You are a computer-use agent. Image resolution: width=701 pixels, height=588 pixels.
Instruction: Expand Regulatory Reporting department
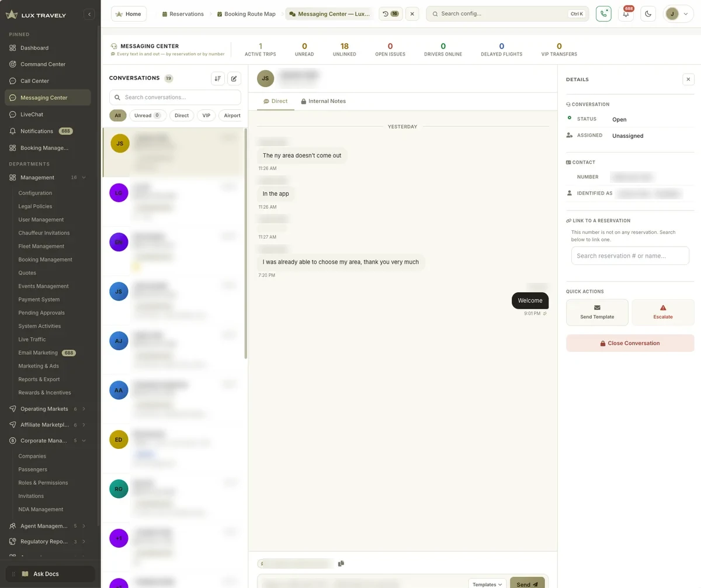[47, 542]
